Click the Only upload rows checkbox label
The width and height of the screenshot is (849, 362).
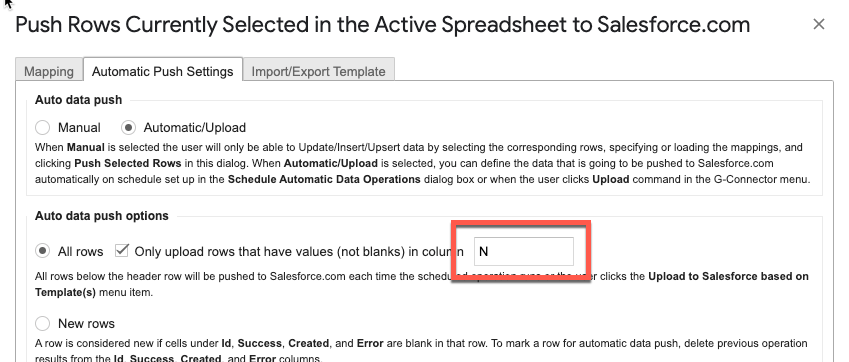point(299,252)
